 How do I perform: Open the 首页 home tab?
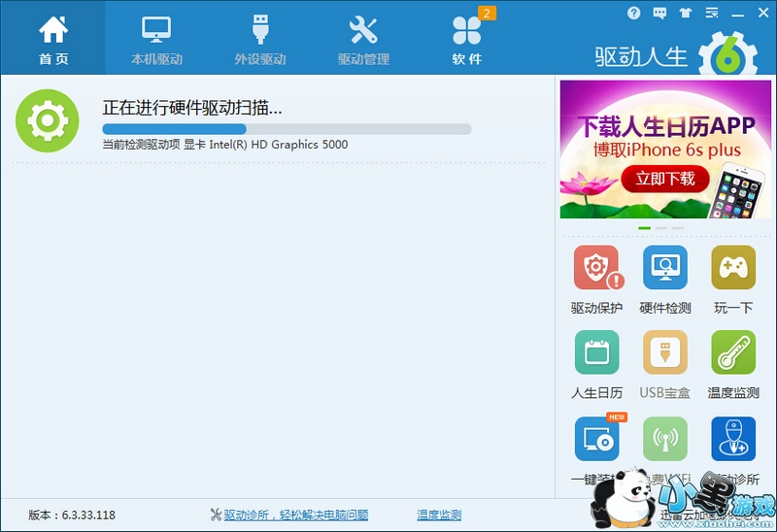point(53,38)
